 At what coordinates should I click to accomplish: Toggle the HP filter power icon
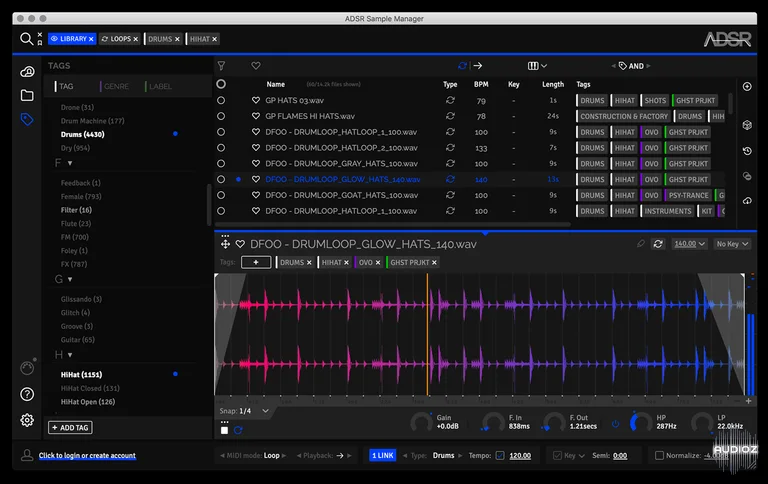615,424
